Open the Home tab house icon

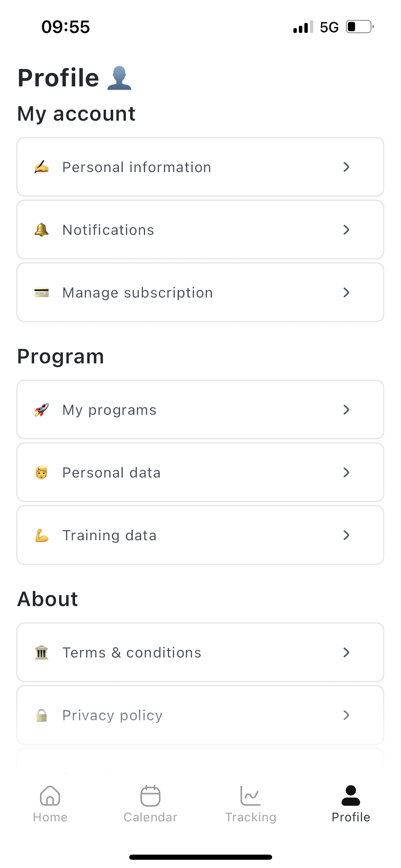[x=50, y=795]
